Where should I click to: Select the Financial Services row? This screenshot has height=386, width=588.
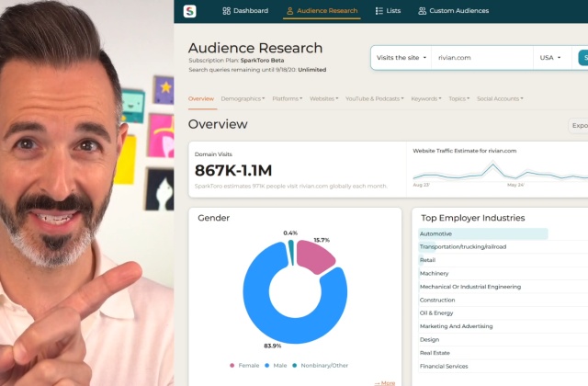pyautogui.click(x=503, y=366)
